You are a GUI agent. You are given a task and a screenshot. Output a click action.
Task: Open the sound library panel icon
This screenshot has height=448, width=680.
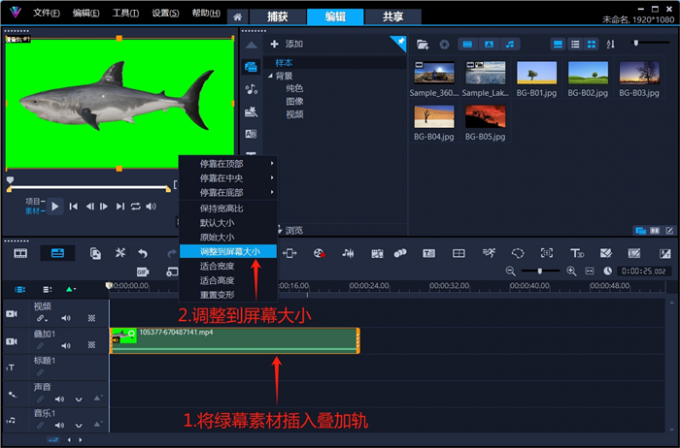coord(251,89)
